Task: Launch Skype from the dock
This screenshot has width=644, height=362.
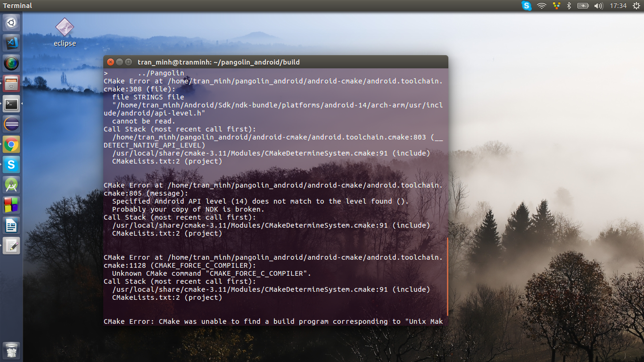Action: (x=11, y=164)
